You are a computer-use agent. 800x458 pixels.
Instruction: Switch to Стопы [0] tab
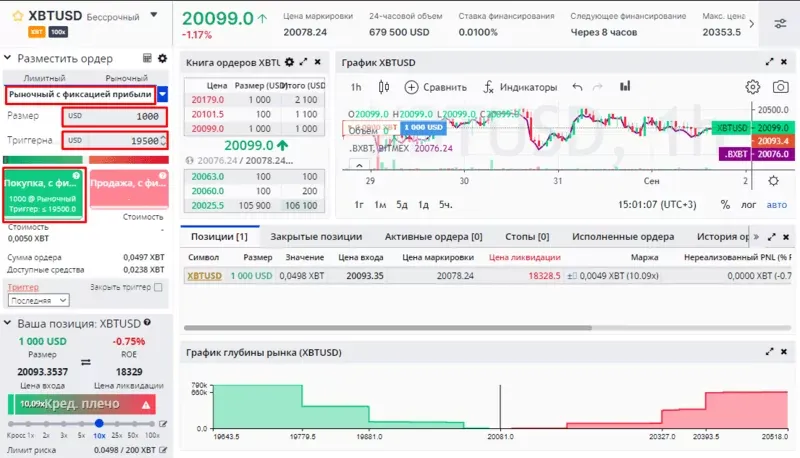527,237
